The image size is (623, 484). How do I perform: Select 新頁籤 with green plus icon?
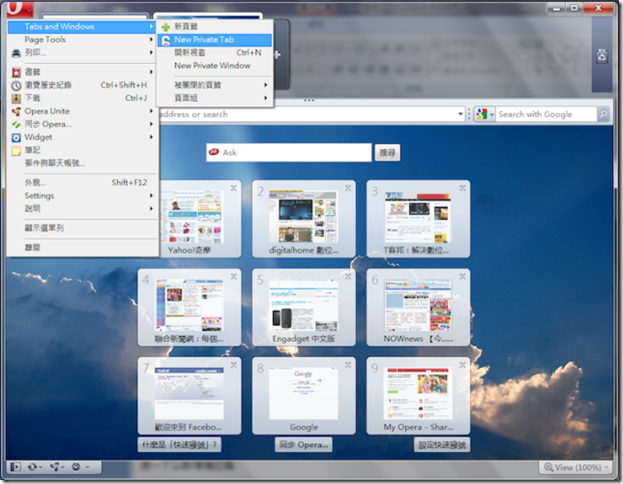tap(215, 27)
